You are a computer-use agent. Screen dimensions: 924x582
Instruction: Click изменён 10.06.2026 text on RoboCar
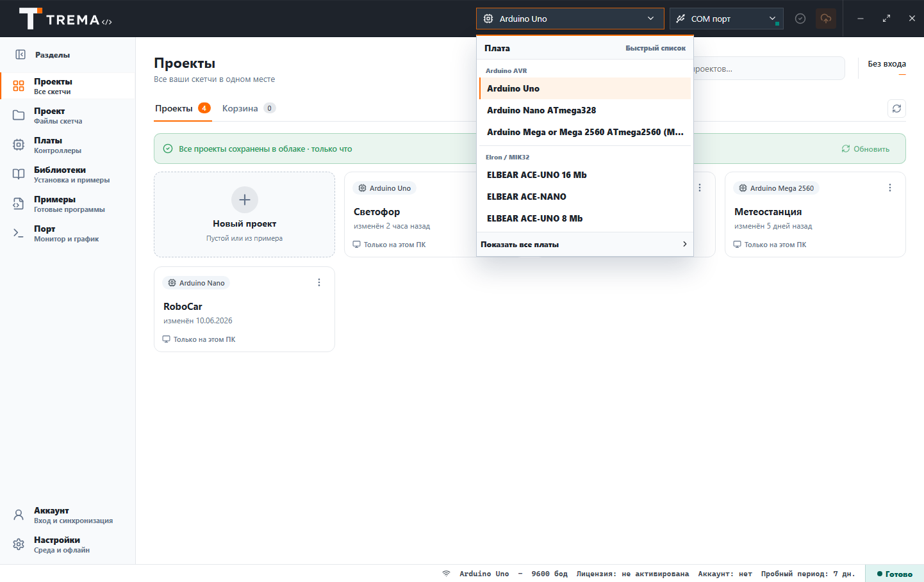coord(198,321)
